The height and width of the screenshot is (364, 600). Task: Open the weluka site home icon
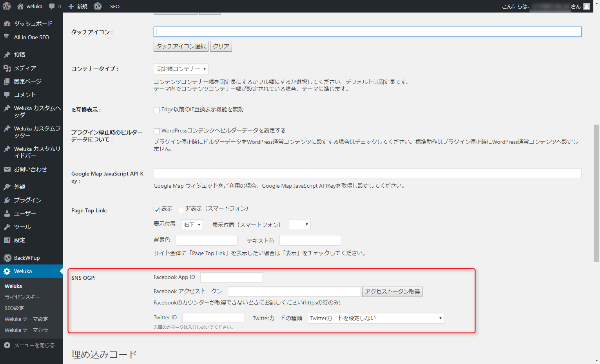(20, 6)
